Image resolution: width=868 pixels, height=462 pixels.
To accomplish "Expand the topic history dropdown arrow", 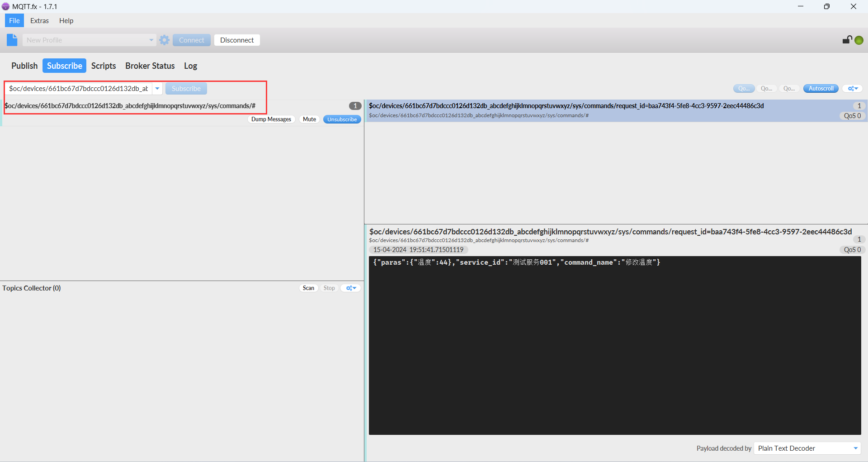I will pyautogui.click(x=157, y=89).
